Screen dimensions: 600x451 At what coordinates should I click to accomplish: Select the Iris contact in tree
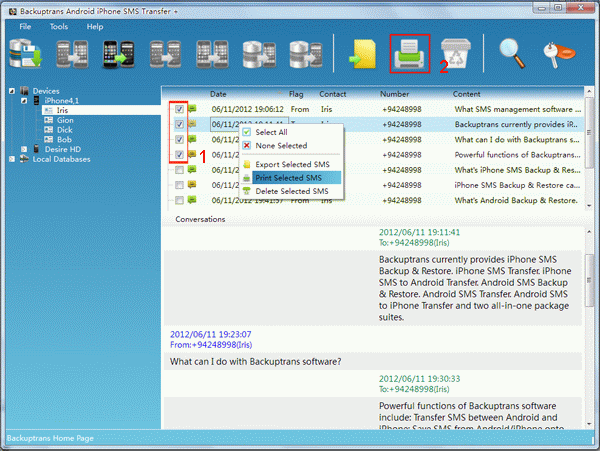point(62,110)
